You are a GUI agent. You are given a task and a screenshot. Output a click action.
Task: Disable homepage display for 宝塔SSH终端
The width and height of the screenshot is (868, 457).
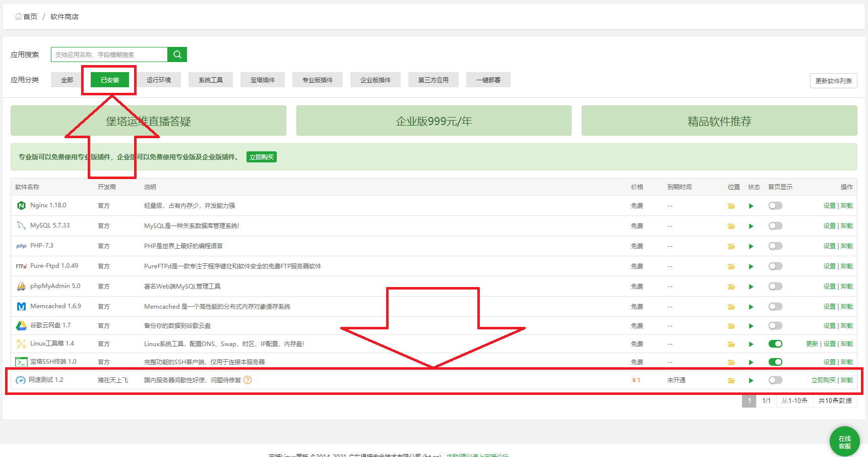tap(775, 362)
